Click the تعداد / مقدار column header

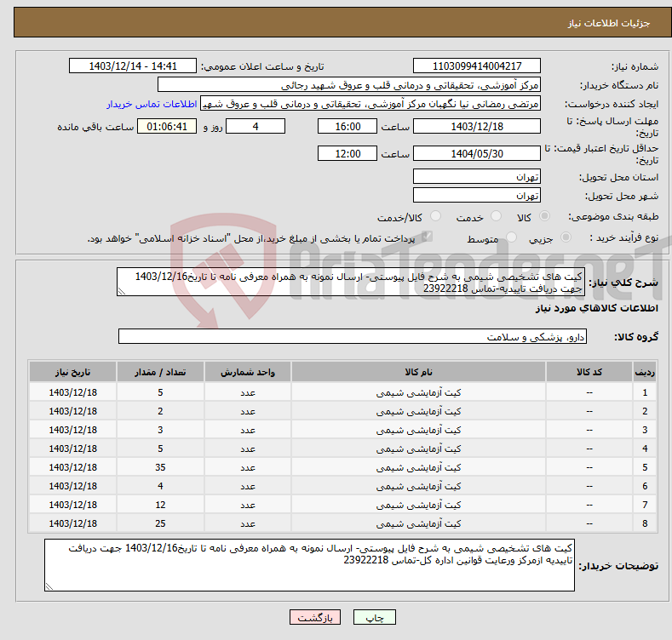pyautogui.click(x=160, y=372)
